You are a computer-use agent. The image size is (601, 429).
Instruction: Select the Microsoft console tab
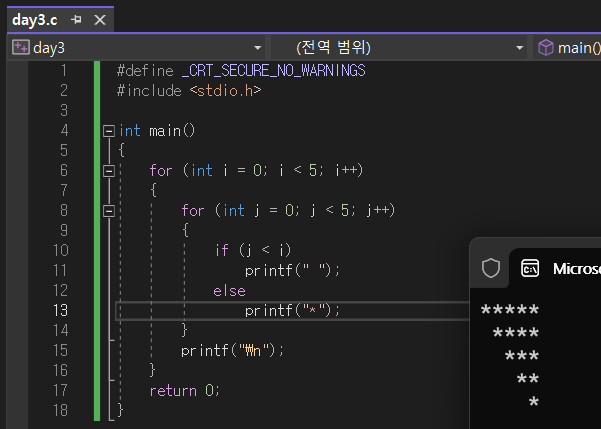[555, 268]
